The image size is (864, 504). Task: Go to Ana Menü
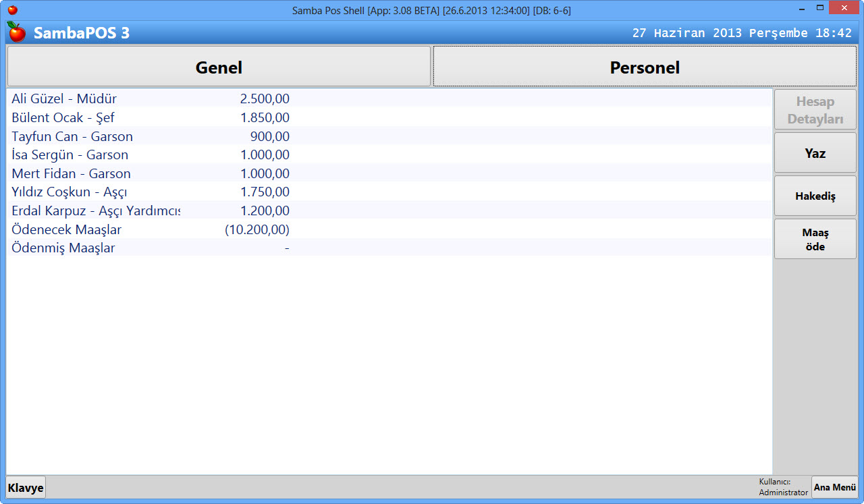click(x=834, y=487)
